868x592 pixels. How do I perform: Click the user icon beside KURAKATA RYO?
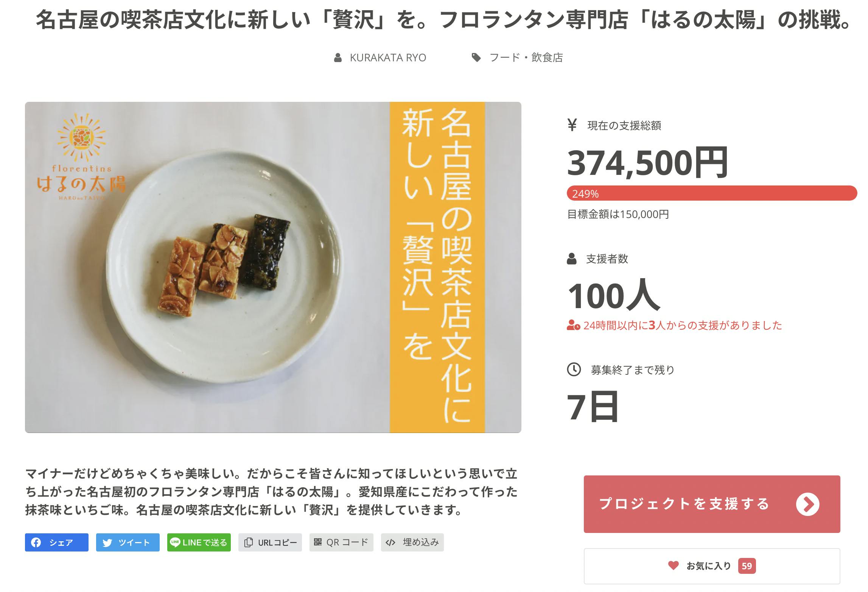pos(338,58)
